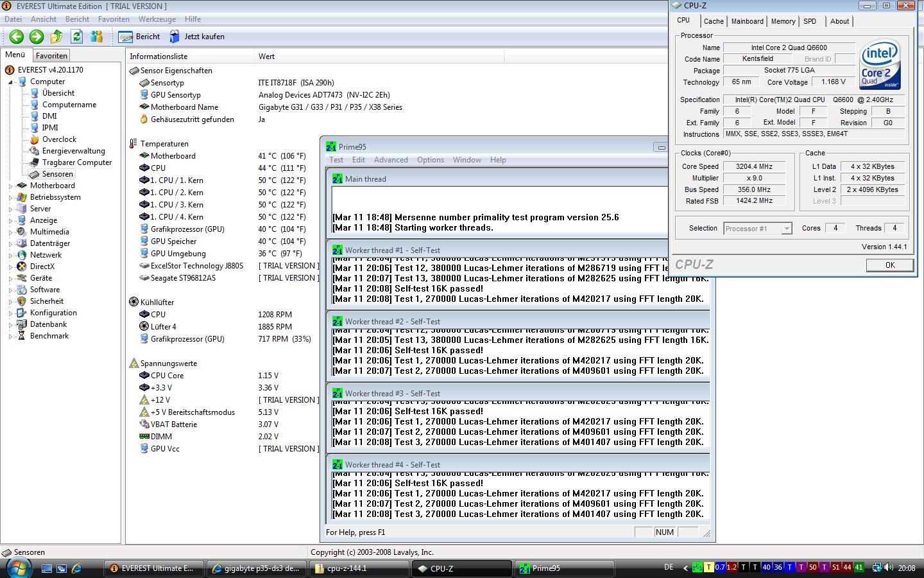Click Worker thread #3 icon in Prime95
This screenshot has height=578, width=924.
click(x=338, y=393)
